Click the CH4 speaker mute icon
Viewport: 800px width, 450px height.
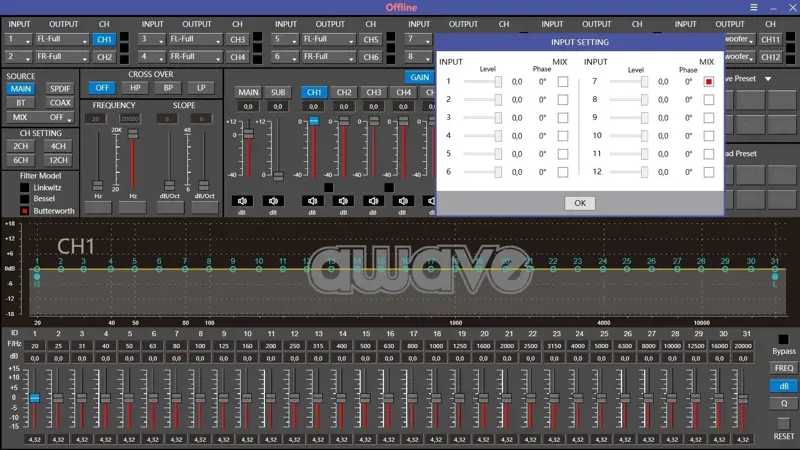[403, 200]
